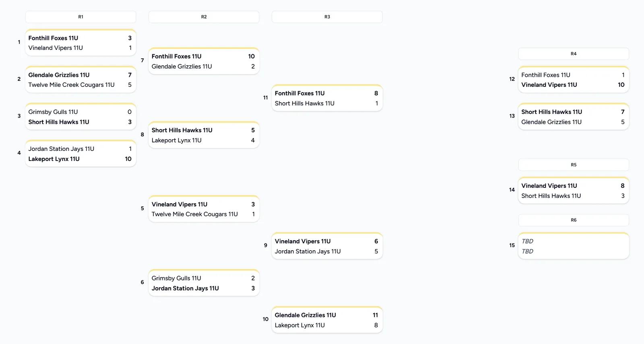644x344 pixels.
Task: Click Twelve Mile Creek Cougars 11U in match 2
Action: pos(71,85)
